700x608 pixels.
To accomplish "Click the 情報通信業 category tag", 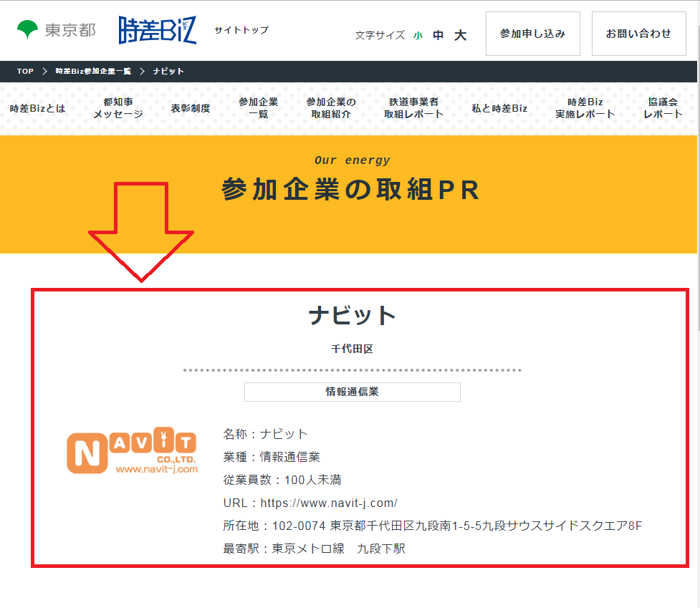I will point(352,392).
